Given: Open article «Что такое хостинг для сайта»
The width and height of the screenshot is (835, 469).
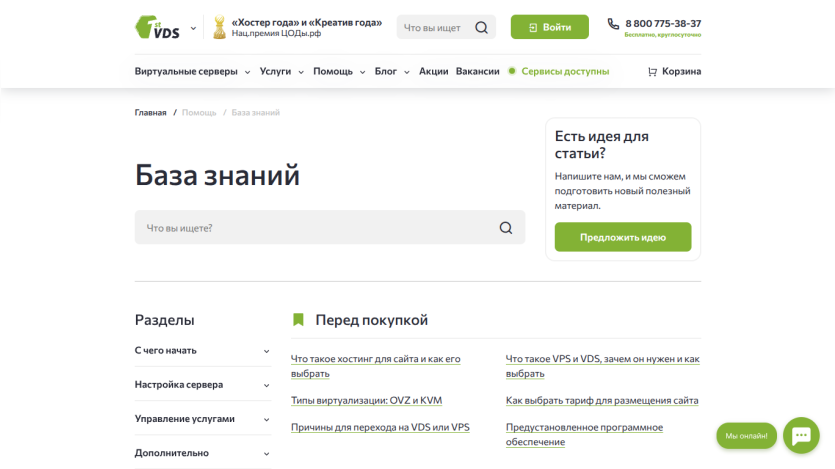Looking at the screenshot, I should tap(375, 366).
